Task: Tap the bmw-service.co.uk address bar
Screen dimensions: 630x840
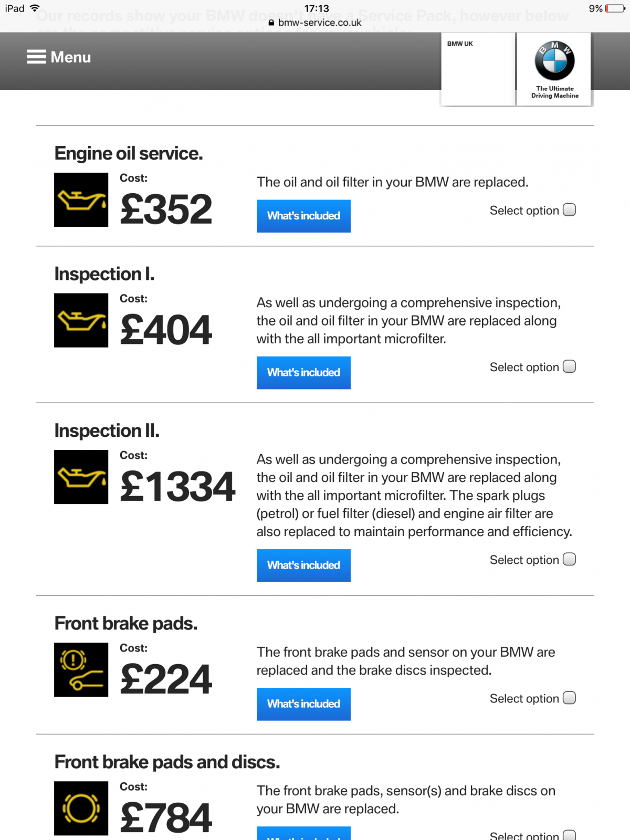Action: 315,23
